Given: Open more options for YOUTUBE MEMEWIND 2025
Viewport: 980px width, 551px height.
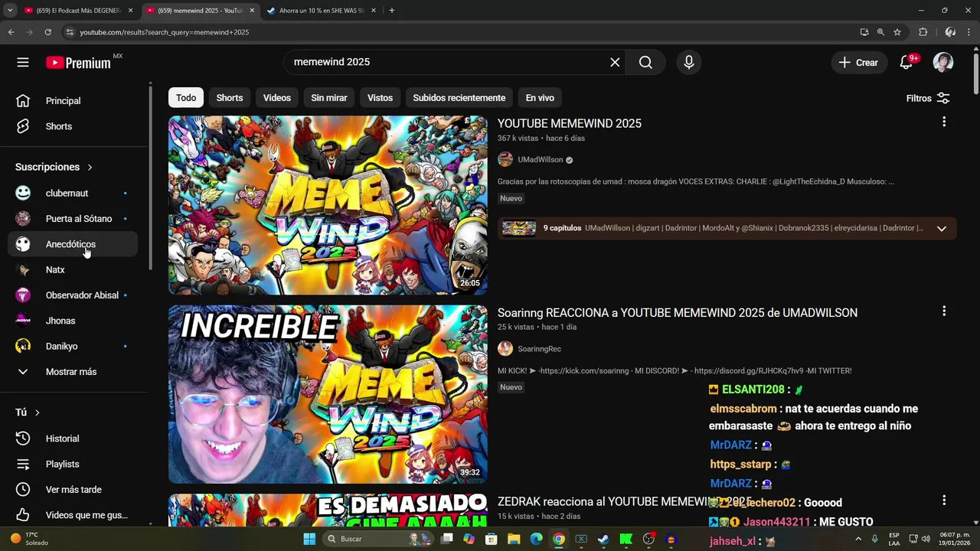Looking at the screenshot, I should [x=944, y=122].
